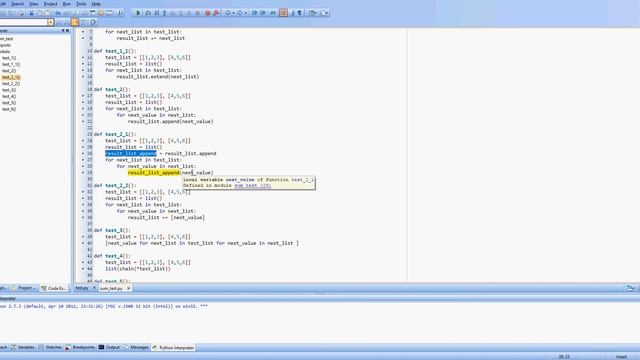
Task: Select test_1() in Code Explorer
Action: coord(9,58)
